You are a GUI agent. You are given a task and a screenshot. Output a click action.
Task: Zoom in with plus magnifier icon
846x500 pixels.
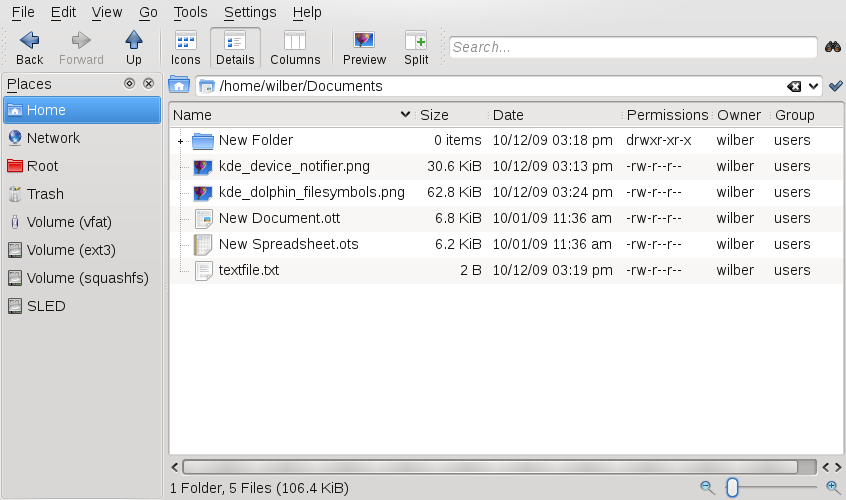pos(834,488)
